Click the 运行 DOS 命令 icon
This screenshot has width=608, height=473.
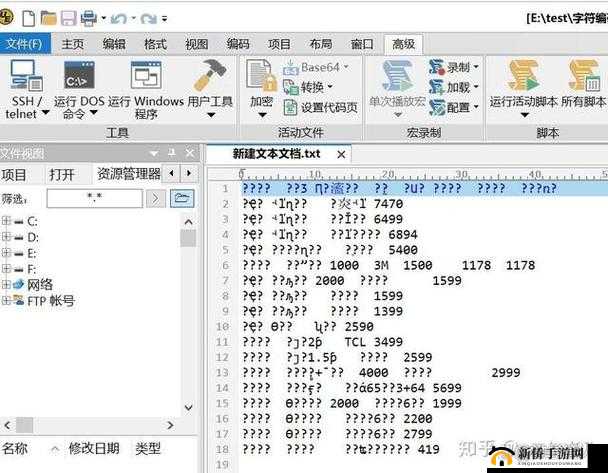click(x=79, y=75)
